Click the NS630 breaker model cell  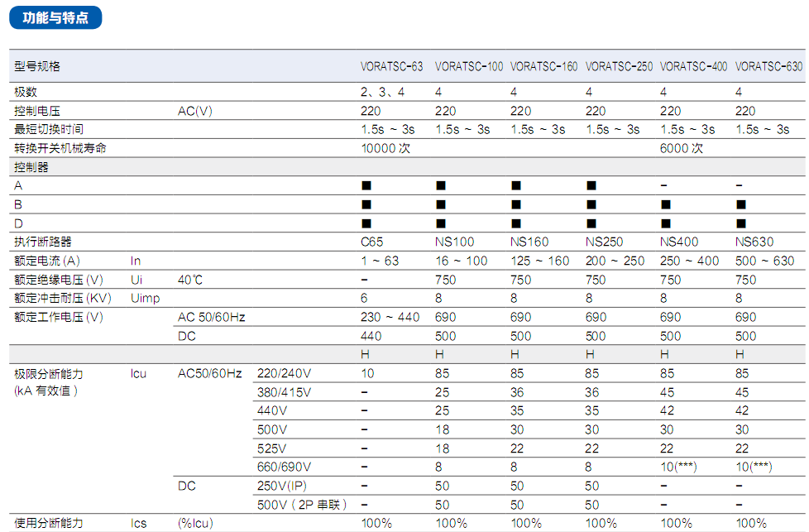pos(754,242)
